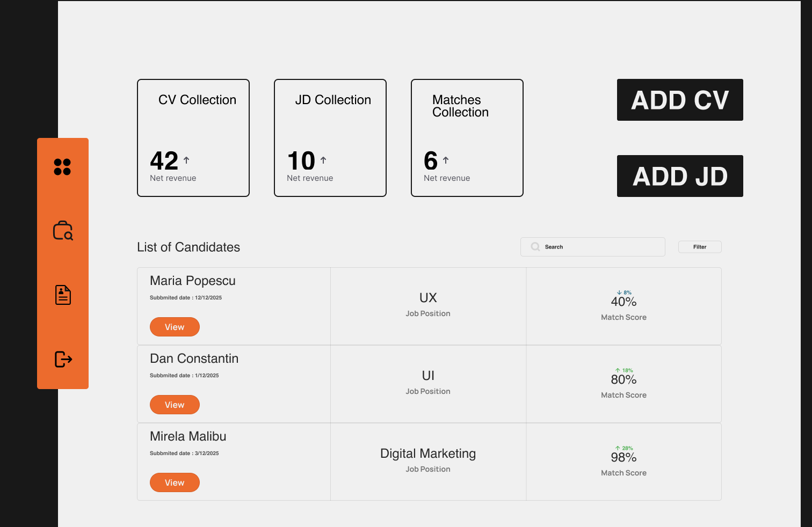
Task: Click the up arrow beside 42
Action: tap(186, 160)
